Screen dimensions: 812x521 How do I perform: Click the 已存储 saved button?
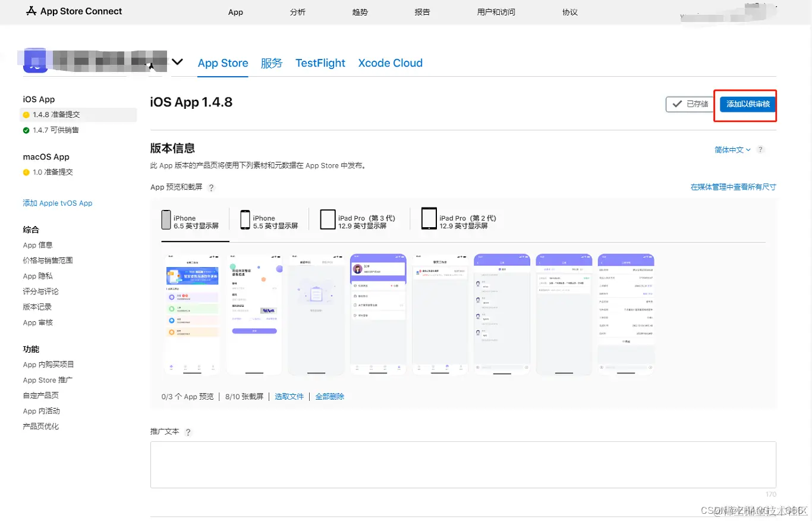(690, 104)
